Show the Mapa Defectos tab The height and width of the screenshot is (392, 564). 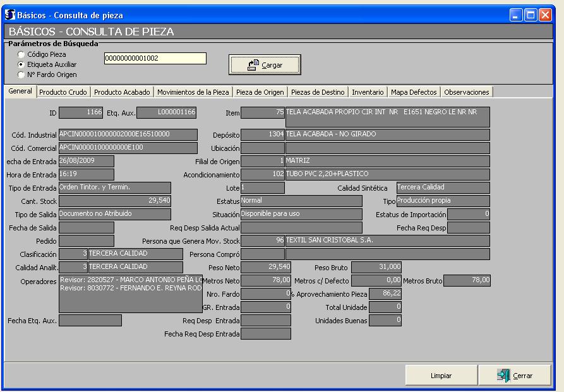pyautogui.click(x=414, y=92)
